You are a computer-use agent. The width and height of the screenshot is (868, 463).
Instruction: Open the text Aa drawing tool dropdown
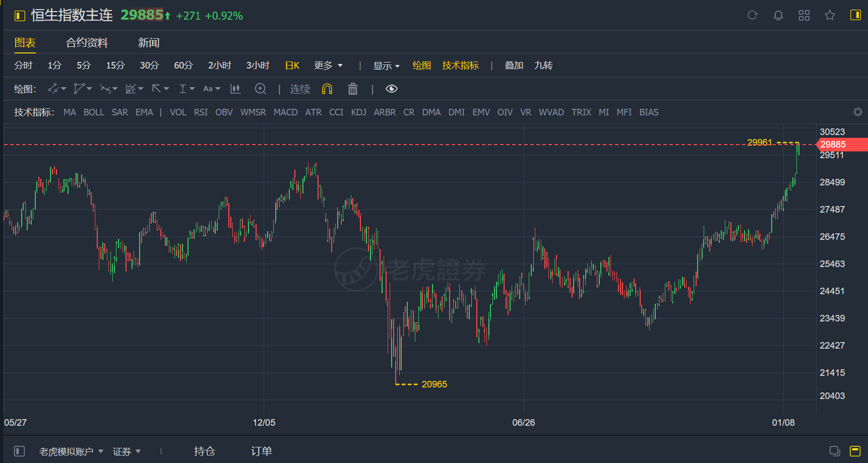[x=212, y=89]
